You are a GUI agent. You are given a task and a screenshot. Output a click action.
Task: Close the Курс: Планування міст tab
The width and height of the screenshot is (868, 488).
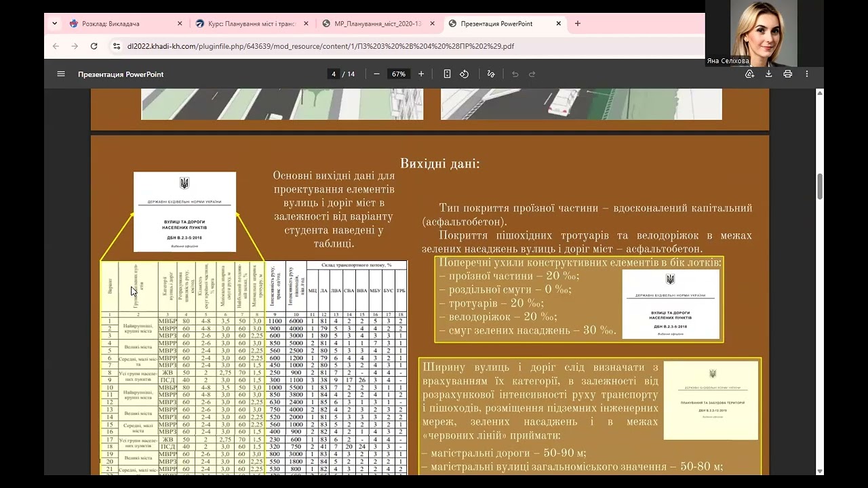point(306,23)
